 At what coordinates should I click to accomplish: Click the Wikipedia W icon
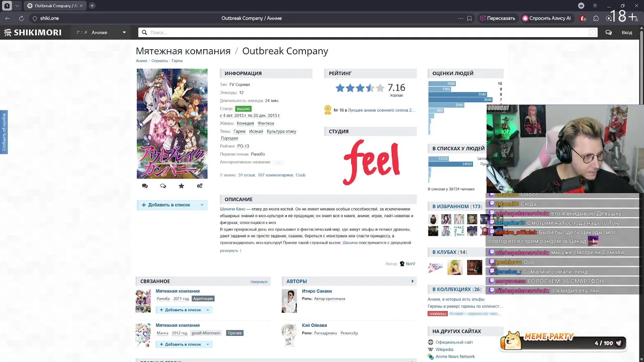431,349
